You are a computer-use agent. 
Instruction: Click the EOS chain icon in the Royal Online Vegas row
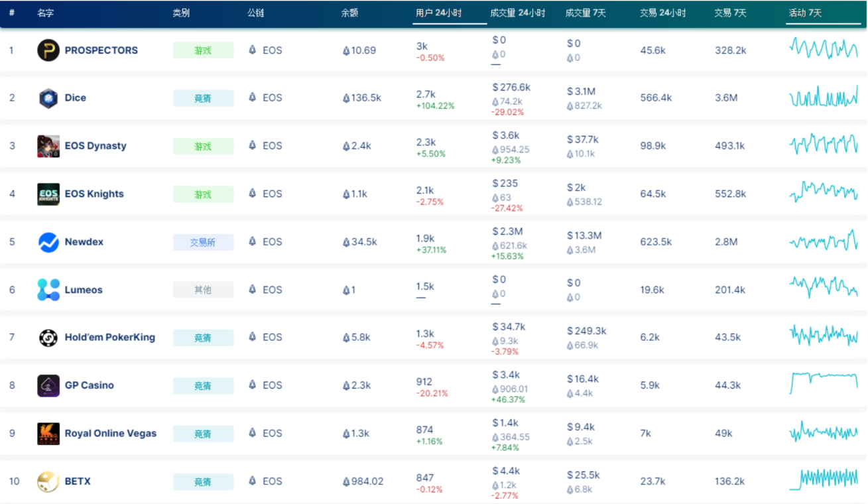(x=252, y=433)
